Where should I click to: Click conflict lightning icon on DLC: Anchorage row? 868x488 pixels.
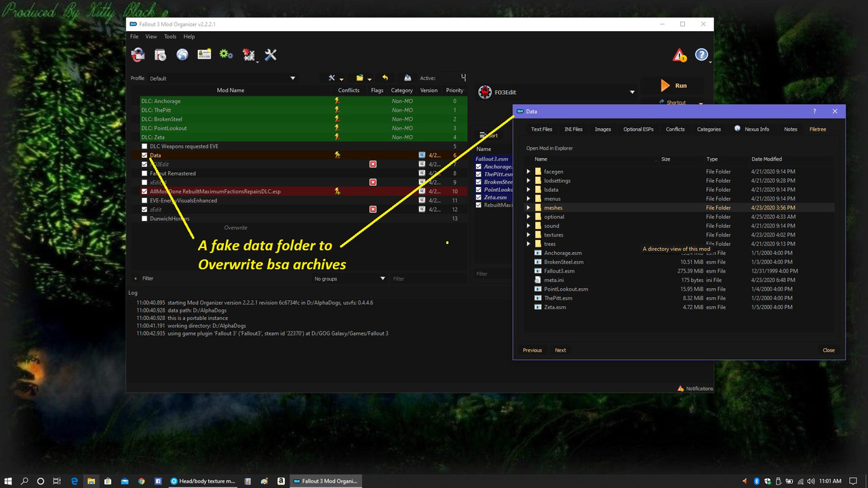click(336, 101)
